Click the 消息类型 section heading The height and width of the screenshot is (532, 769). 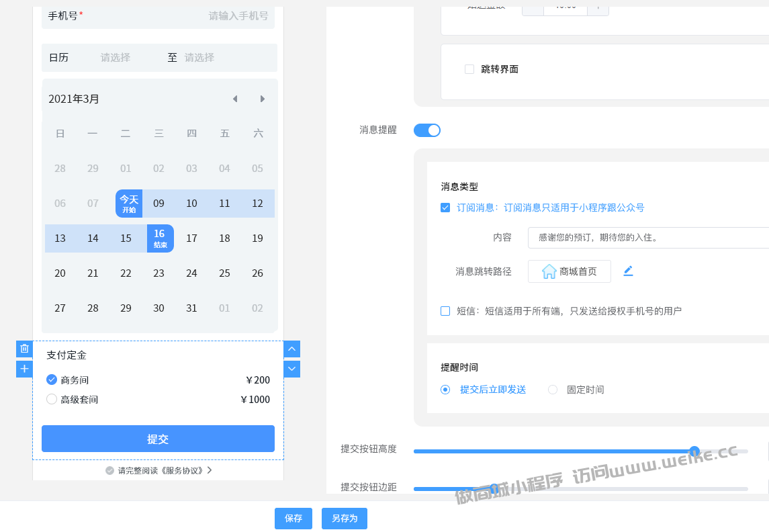pos(459,187)
